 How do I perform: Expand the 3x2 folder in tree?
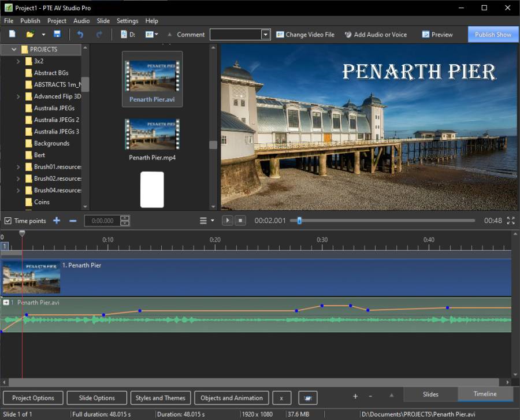click(x=18, y=61)
